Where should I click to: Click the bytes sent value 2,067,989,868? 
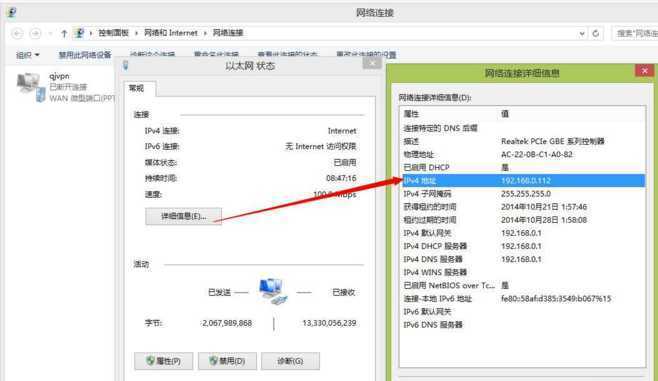[x=227, y=323]
